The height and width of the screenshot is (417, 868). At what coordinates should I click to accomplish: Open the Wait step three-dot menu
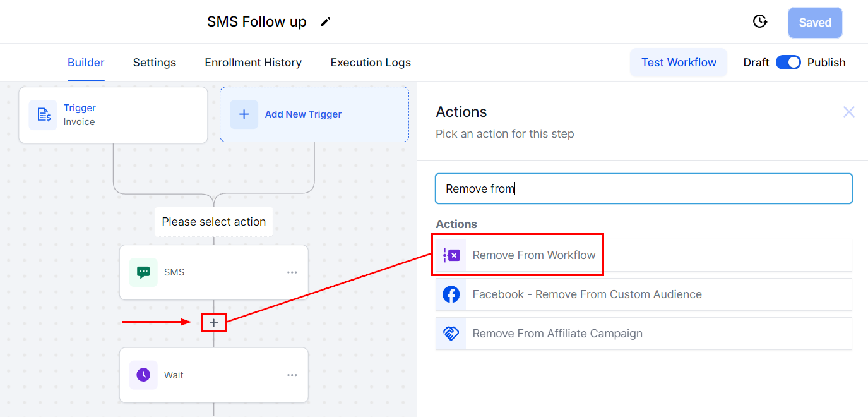[292, 375]
